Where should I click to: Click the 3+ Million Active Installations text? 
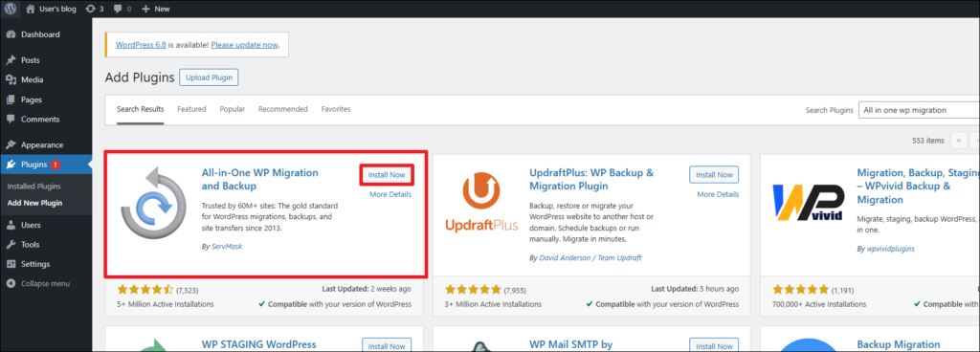click(493, 304)
